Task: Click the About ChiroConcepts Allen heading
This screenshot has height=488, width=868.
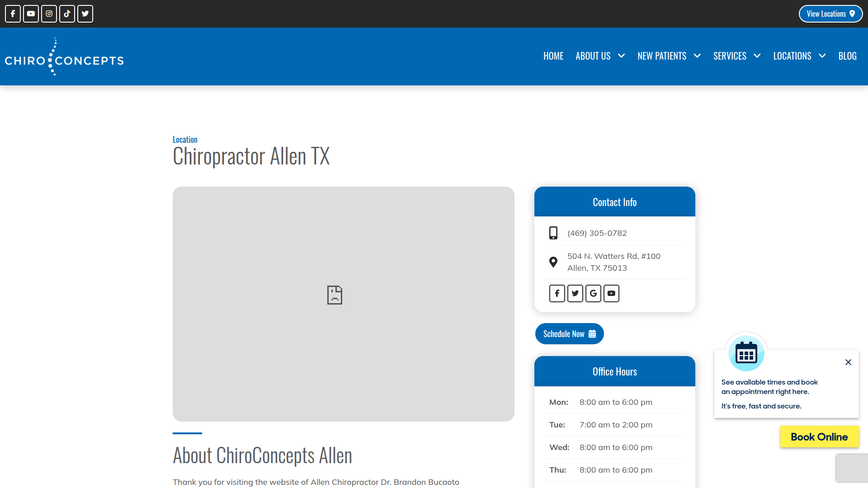Action: pyautogui.click(x=262, y=455)
